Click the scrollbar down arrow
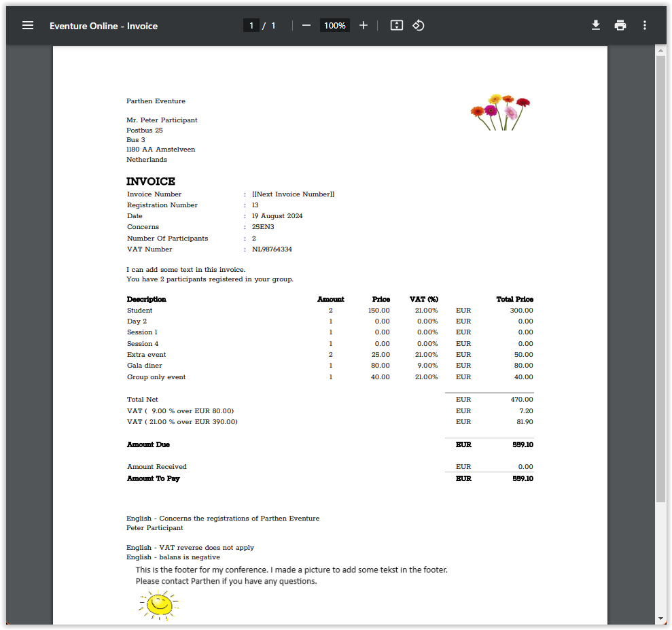 660,618
